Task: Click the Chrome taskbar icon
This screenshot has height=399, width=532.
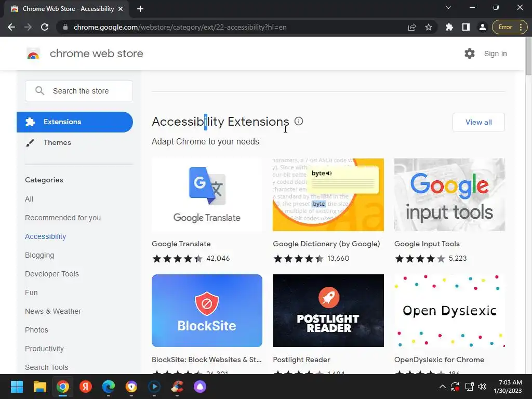Action: (x=63, y=387)
